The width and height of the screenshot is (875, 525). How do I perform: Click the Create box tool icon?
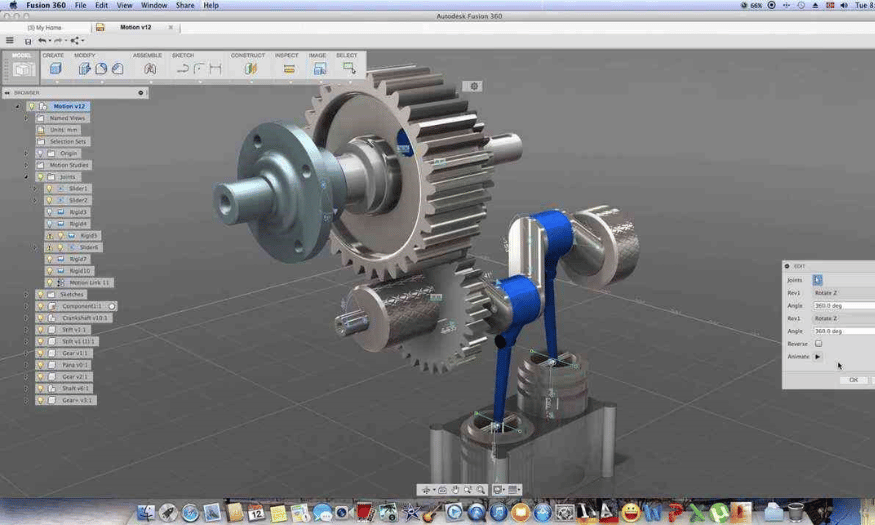click(55, 69)
